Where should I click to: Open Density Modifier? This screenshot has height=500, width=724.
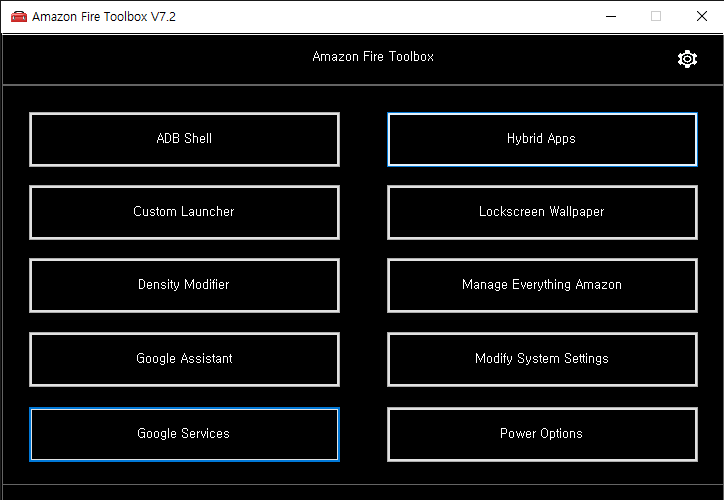pyautogui.click(x=184, y=285)
